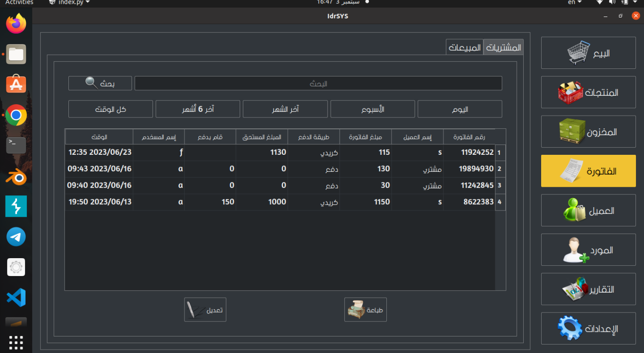Click amount due cell 1000

point(262,202)
